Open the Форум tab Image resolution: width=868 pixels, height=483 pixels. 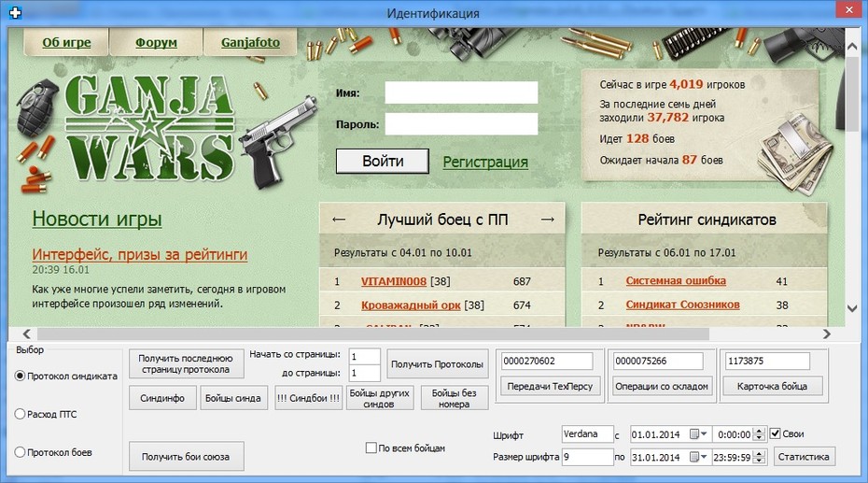[156, 42]
